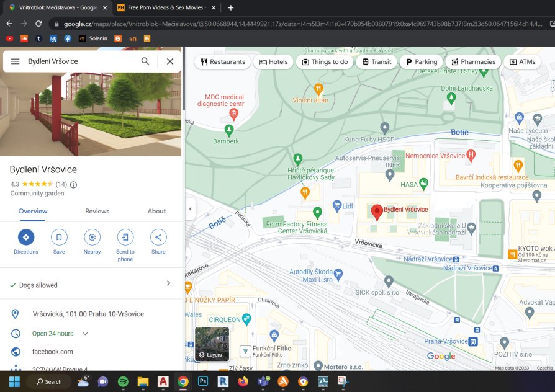
Task: Click the MDC medical diagnostic centr marker
Action: click(233, 114)
